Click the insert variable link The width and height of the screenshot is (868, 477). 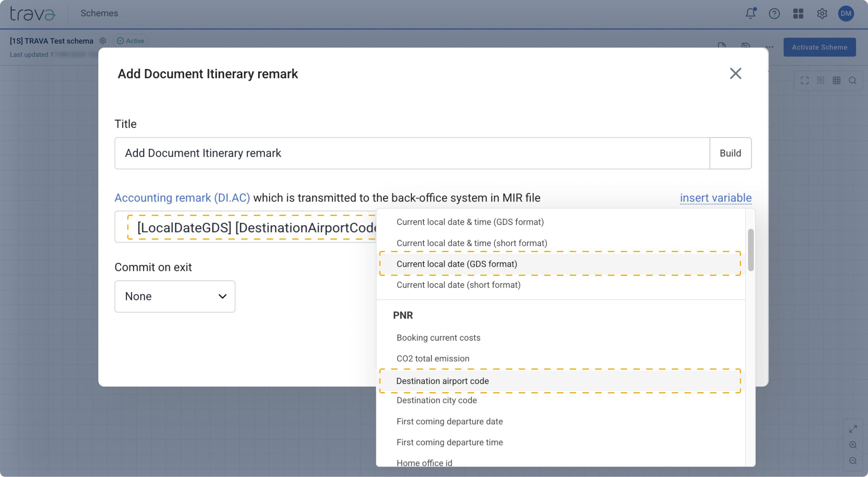[x=715, y=197]
